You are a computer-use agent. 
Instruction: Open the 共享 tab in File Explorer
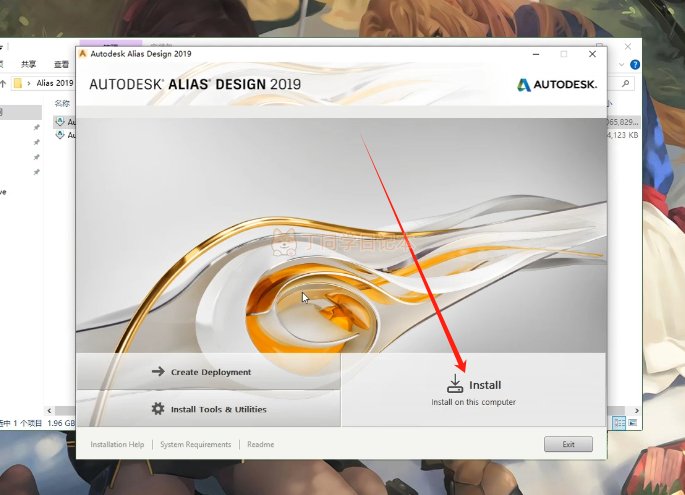[x=28, y=64]
